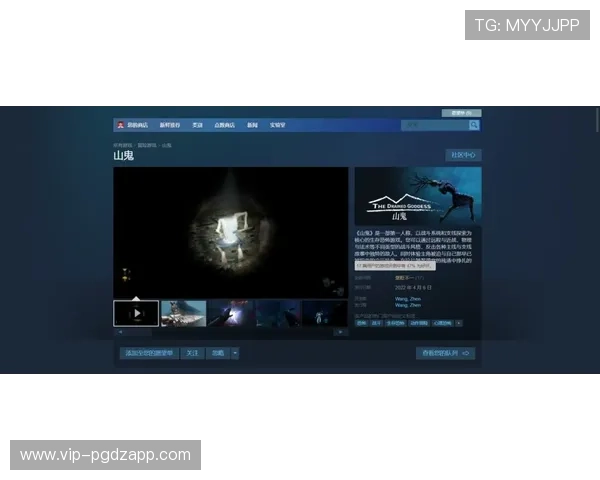This screenshot has height=480, width=600.
Task: Click the thumbnail strip scrollbar handle
Action: point(138,332)
